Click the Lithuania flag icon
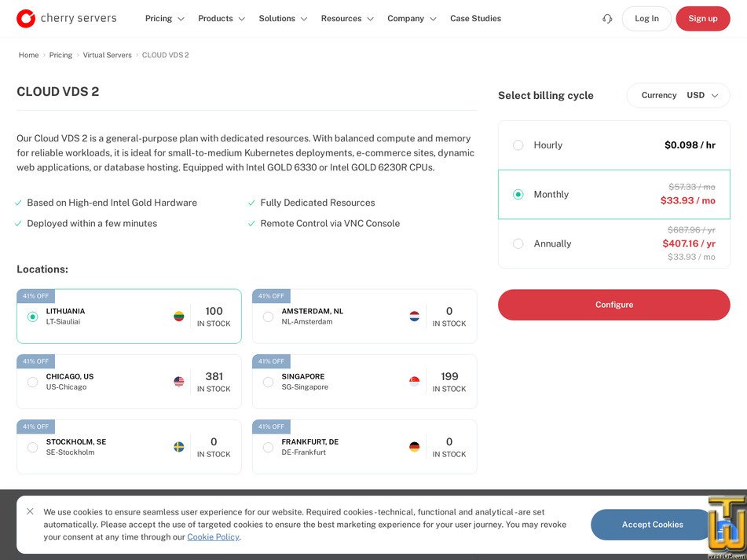This screenshot has height=560, width=747. 178,317
